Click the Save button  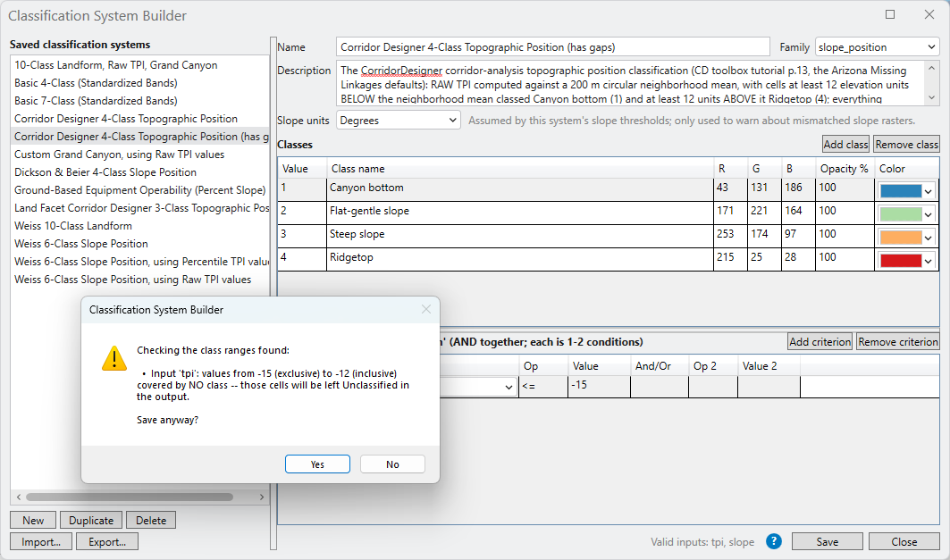tap(827, 542)
